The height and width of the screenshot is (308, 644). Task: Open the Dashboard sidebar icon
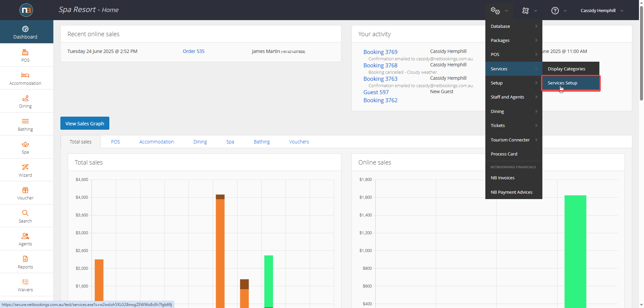25,29
